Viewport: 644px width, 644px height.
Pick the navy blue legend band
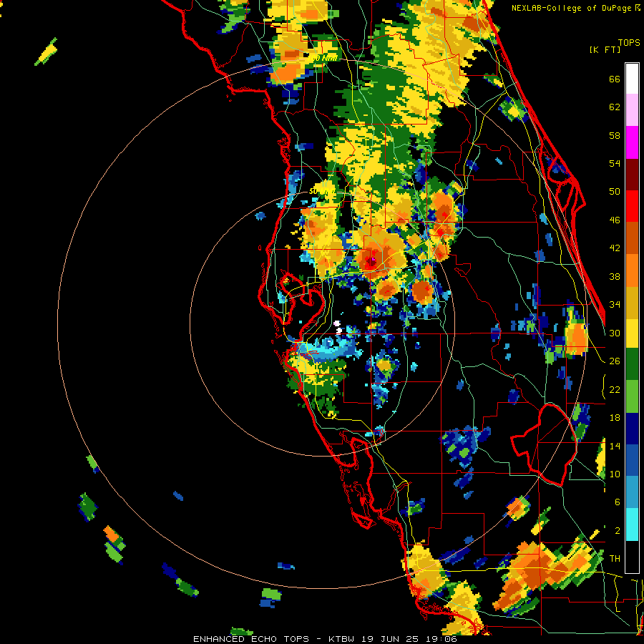pyautogui.click(x=632, y=429)
